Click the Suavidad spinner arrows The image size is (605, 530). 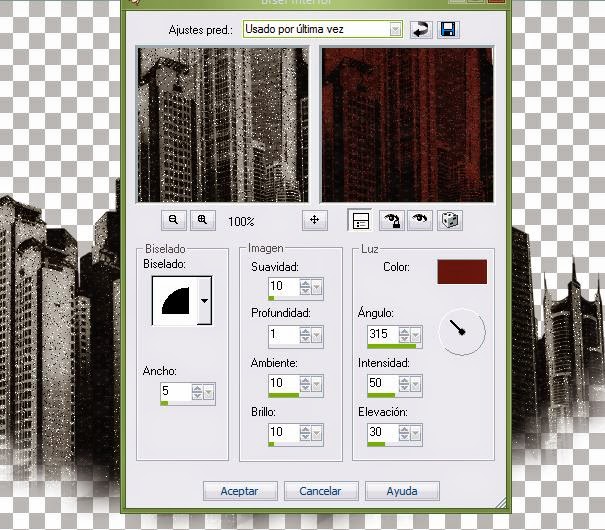click(305, 287)
